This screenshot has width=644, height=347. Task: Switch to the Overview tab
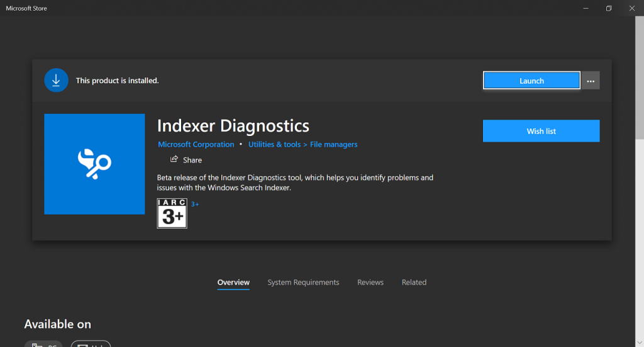pyautogui.click(x=233, y=283)
